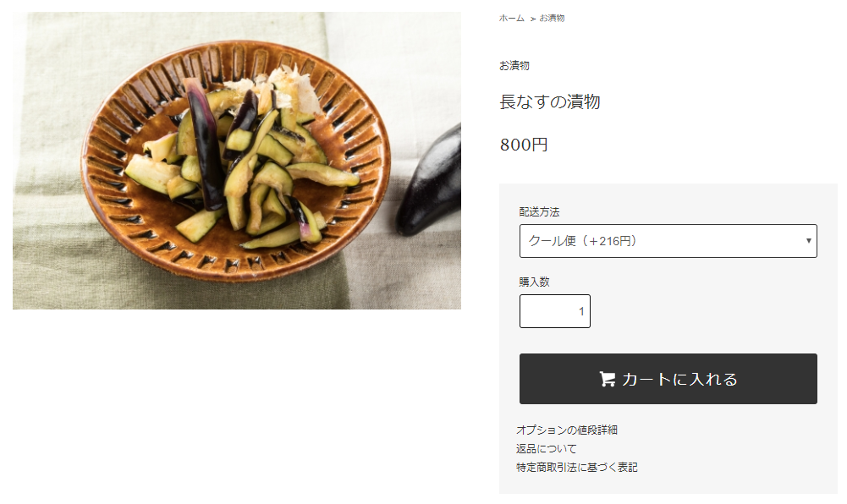This screenshot has height=504, width=847.
Task: Click the breadcrumb separator arrow
Action: 532,19
